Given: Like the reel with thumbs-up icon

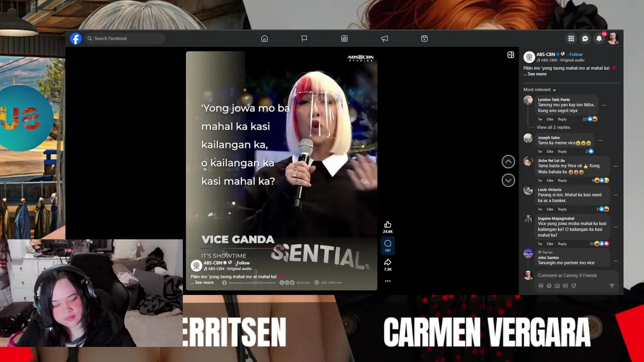Looking at the screenshot, I should 388,225.
